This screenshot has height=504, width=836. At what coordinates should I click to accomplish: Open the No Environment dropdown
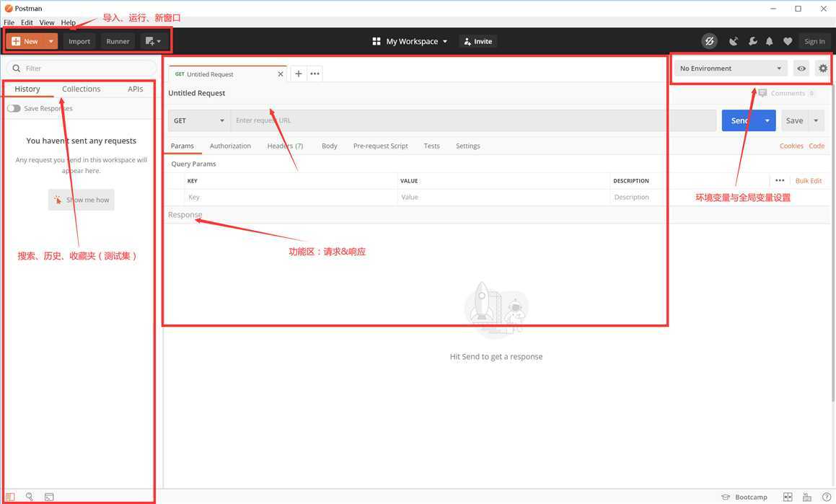tap(731, 68)
